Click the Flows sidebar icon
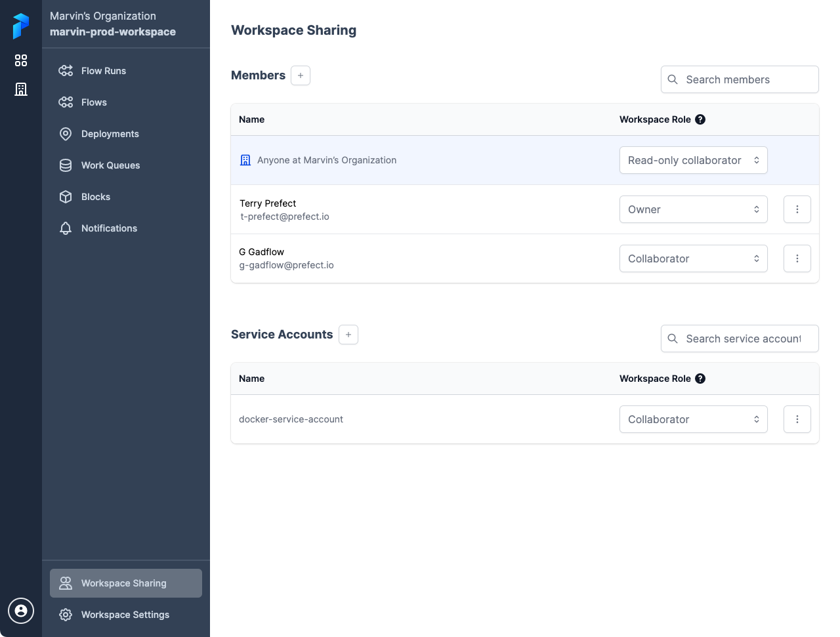The width and height of the screenshot is (840, 637). click(x=66, y=102)
